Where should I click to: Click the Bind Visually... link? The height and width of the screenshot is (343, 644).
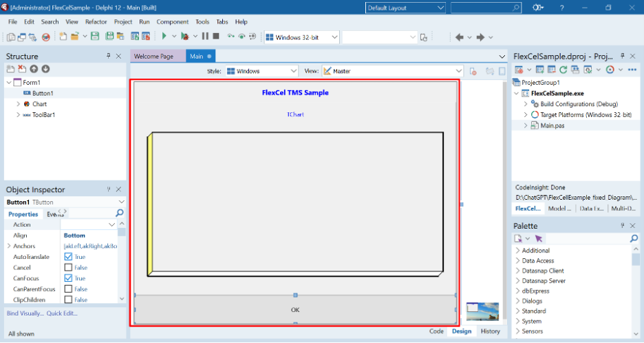(25, 313)
